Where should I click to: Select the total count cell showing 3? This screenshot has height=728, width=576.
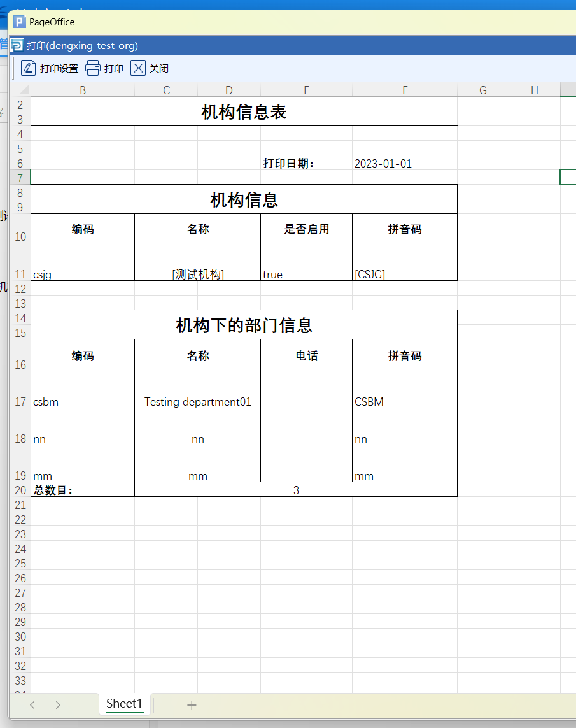(x=296, y=490)
